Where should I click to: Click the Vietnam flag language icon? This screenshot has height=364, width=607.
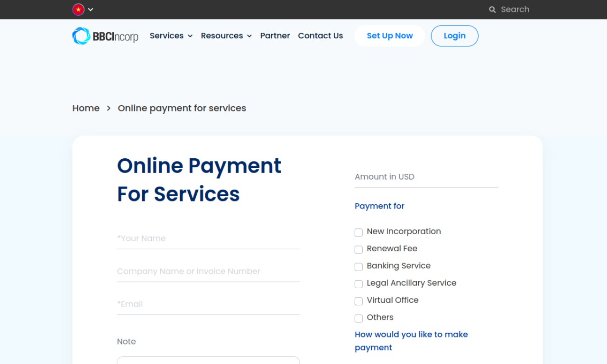78,9
